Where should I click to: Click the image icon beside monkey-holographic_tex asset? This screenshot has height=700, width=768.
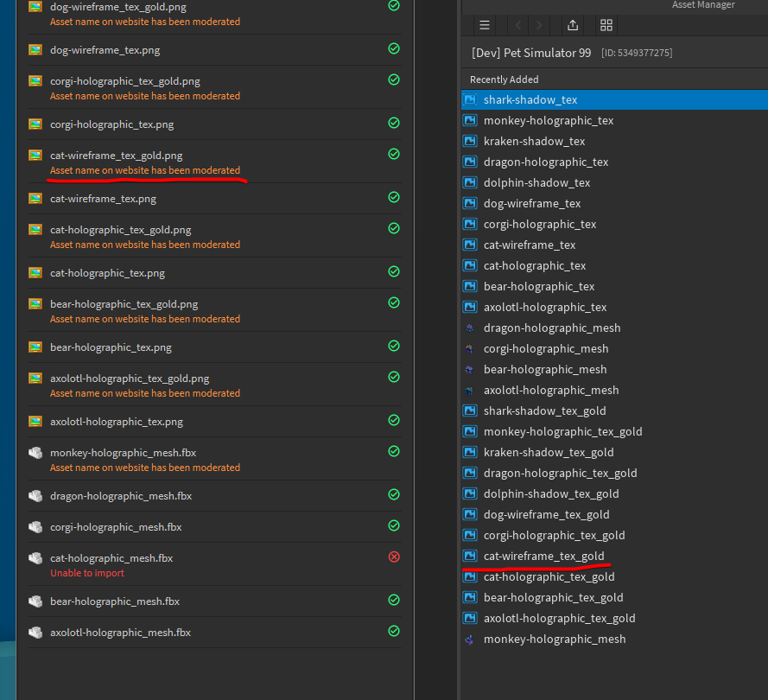(x=470, y=120)
